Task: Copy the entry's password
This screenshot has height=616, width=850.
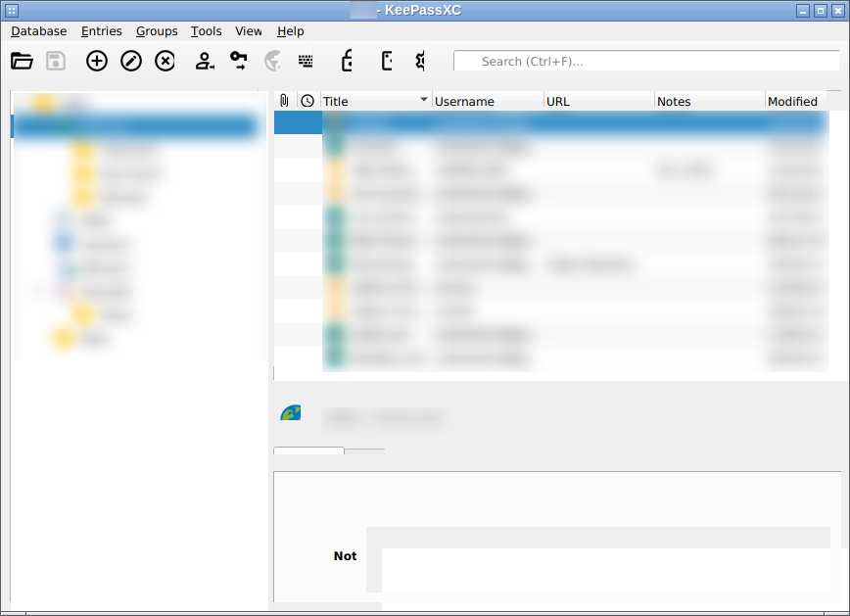Action: pyautogui.click(x=238, y=61)
